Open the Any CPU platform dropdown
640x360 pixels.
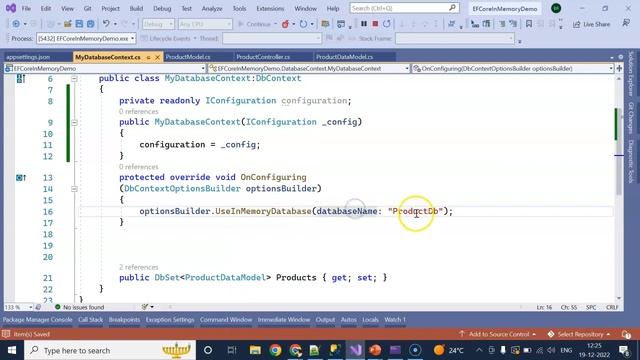(205, 24)
